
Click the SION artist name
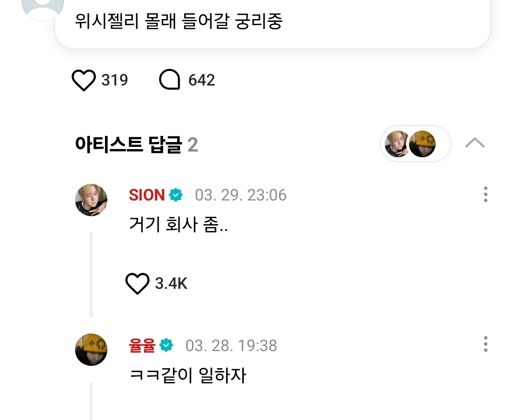(147, 195)
